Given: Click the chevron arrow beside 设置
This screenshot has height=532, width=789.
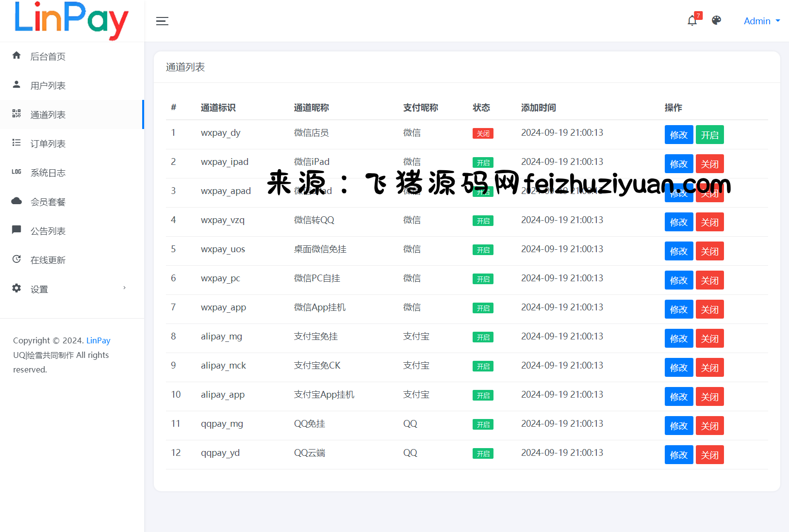Looking at the screenshot, I should coord(125,288).
